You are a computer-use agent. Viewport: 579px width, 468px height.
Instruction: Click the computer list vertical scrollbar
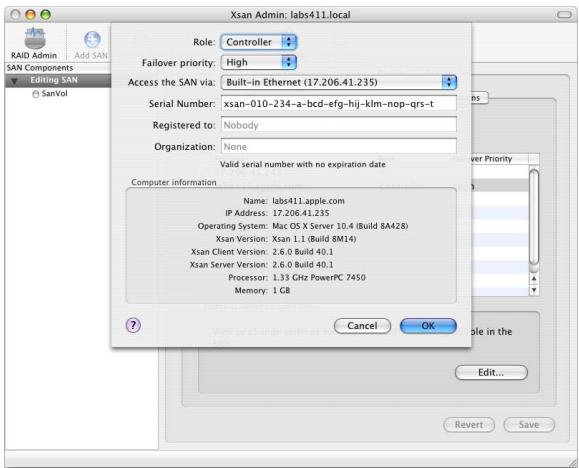(x=534, y=217)
